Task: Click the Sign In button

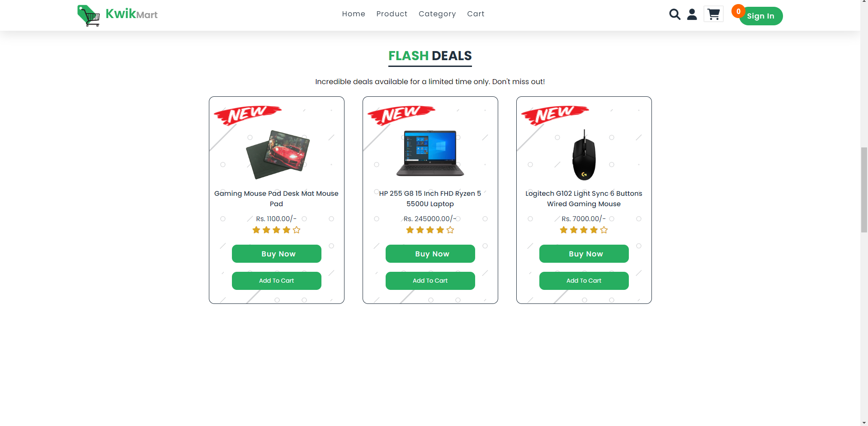Action: tap(761, 16)
